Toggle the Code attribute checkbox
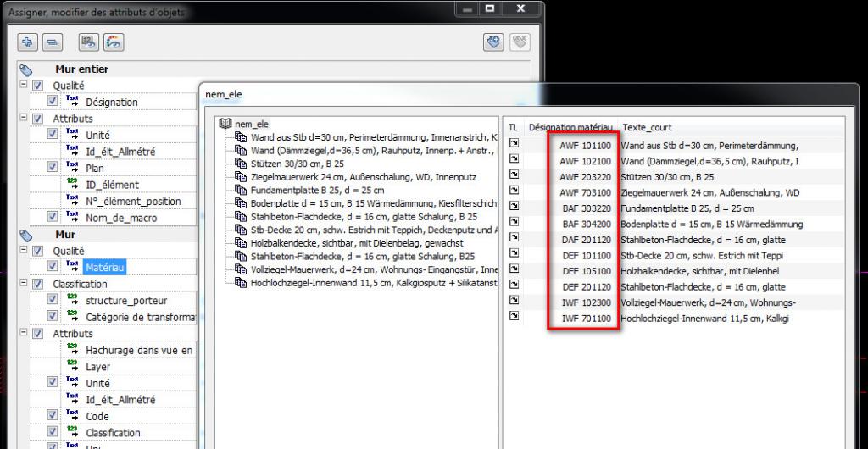The image size is (868, 449). (52, 416)
